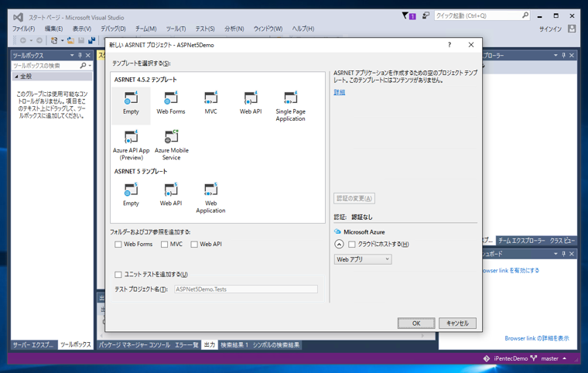588x373 pixels.
Task: Click the iPentecDemo repository icon in status bar
Action: [487, 358]
